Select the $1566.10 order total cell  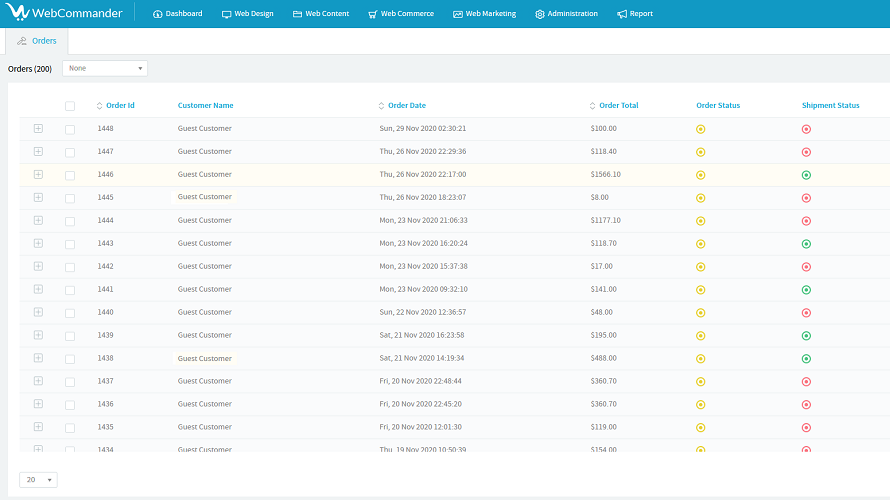605,174
